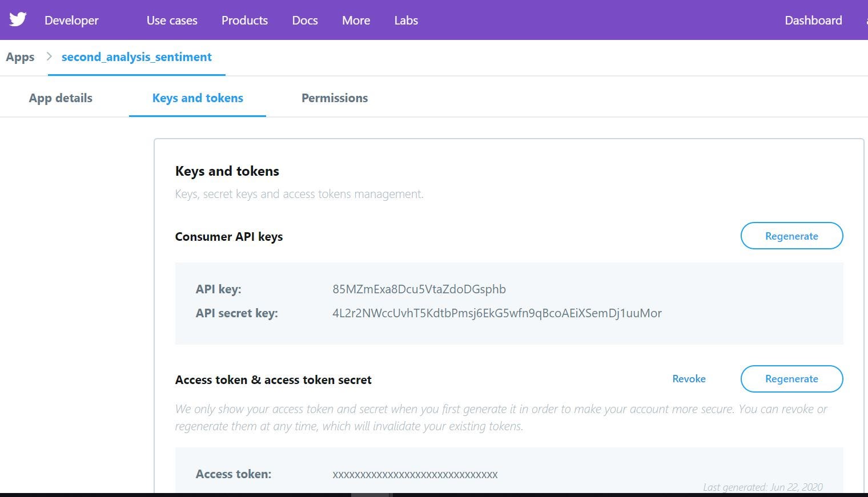Click the Twitter bird logo
This screenshot has width=868, height=497.
click(x=18, y=19)
